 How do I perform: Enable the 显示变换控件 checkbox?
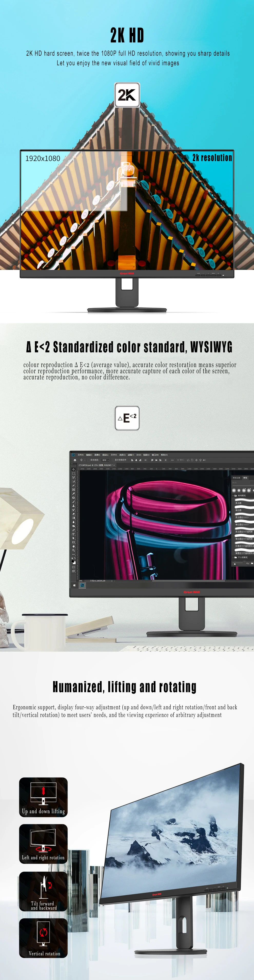coord(113,460)
